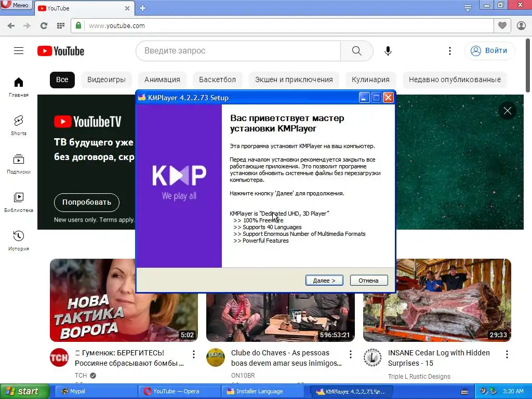Open options menu for Clube do Chaves video
Image resolution: width=532 pixels, height=399 pixels.
(351, 354)
